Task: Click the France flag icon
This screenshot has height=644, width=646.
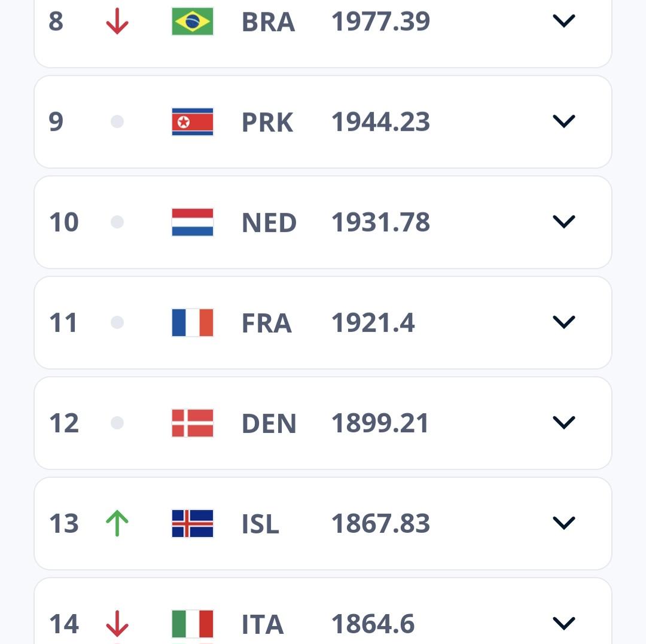Action: [x=193, y=323]
